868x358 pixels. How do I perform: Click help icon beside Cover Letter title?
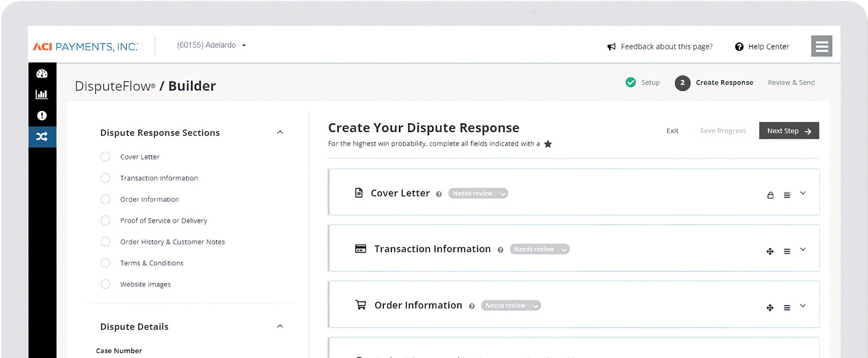pos(439,194)
